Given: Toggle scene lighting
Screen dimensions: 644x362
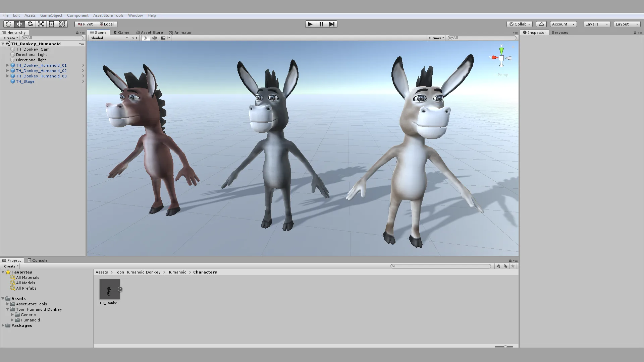Looking at the screenshot, I should pyautogui.click(x=146, y=38).
